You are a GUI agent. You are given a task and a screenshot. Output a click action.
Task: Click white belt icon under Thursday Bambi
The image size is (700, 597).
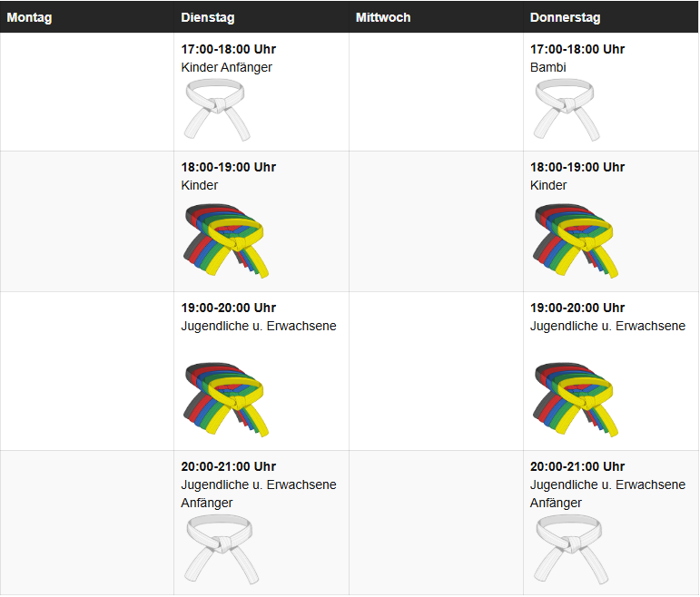[567, 109]
